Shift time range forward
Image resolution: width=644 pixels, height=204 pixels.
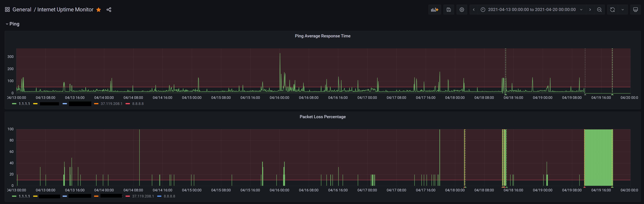click(590, 9)
